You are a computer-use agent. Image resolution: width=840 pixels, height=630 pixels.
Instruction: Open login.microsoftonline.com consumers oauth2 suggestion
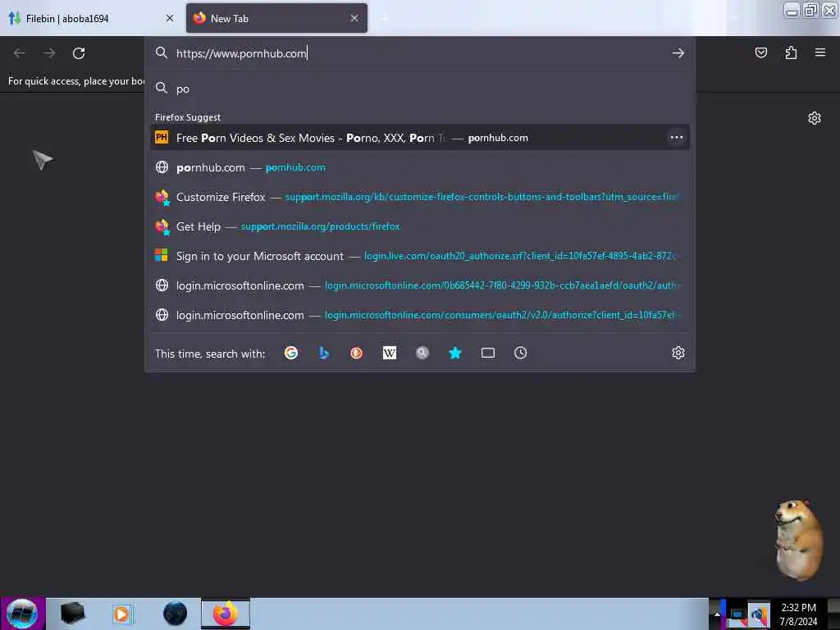(420, 315)
